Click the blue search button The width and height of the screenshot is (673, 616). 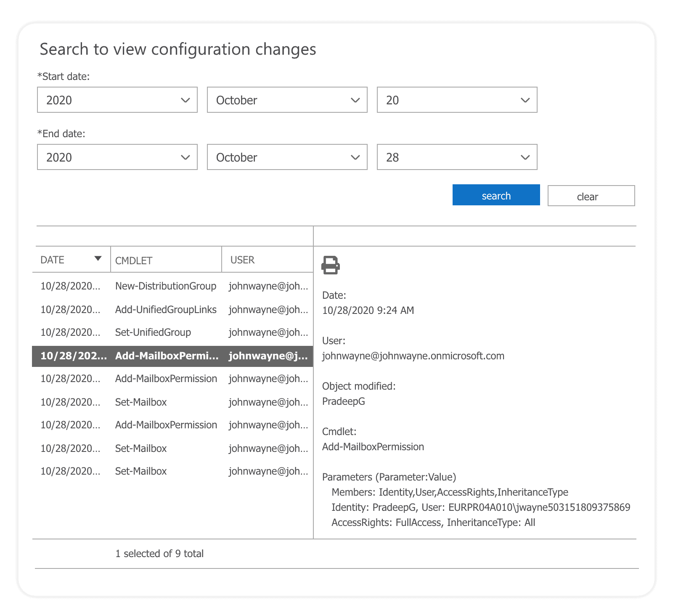tap(496, 195)
